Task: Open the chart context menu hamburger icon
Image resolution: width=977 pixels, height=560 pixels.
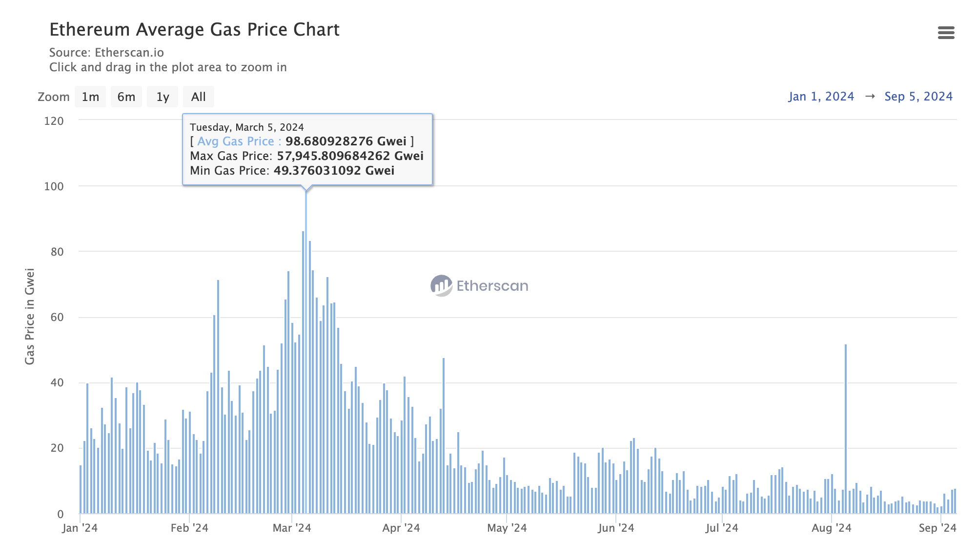Action: pyautogui.click(x=946, y=33)
